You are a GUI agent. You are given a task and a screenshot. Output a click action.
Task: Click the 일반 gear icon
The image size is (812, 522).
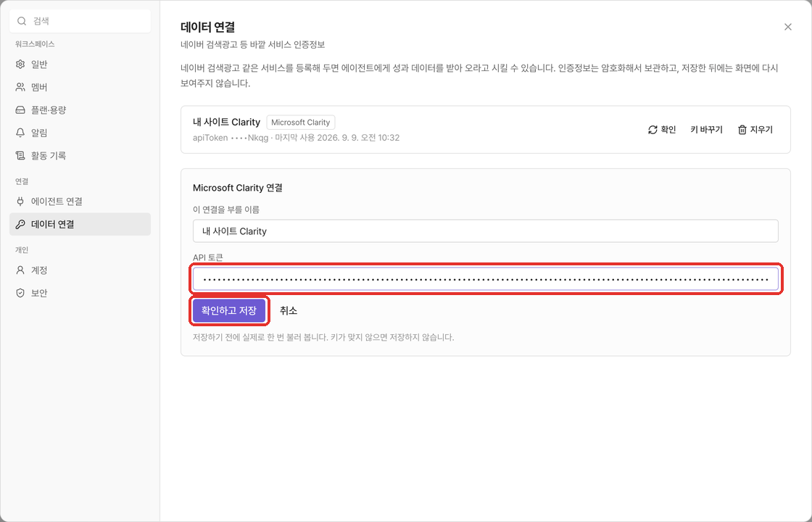click(x=20, y=65)
